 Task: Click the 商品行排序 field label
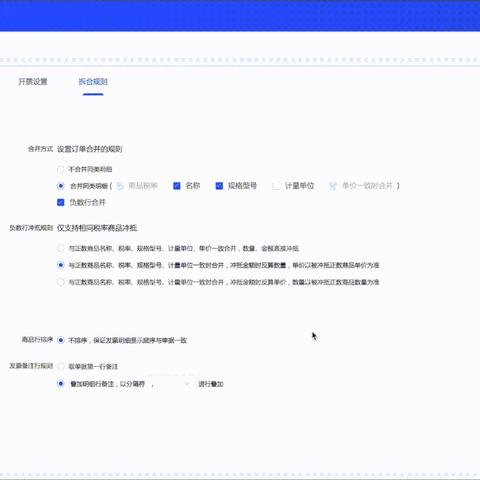37,340
